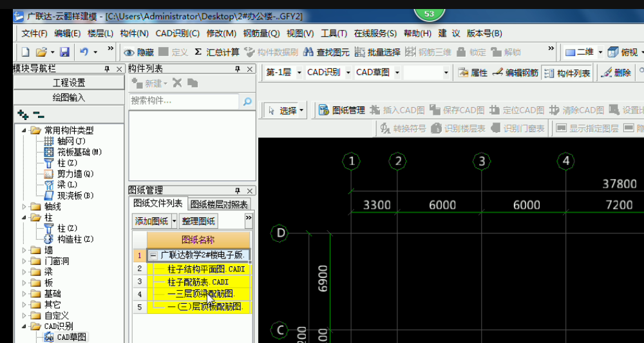Click the expand-all plus icon in navigation
644x343 pixels.
click(x=23, y=115)
